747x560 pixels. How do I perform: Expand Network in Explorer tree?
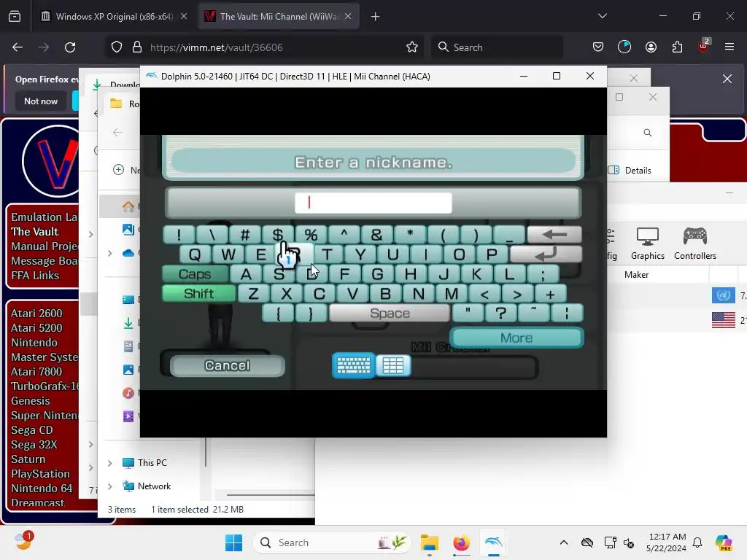click(x=110, y=486)
